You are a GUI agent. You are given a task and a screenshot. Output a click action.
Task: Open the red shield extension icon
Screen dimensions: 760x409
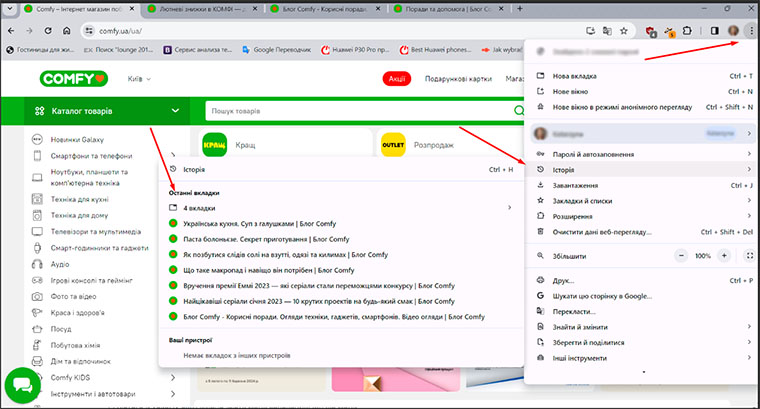click(651, 31)
